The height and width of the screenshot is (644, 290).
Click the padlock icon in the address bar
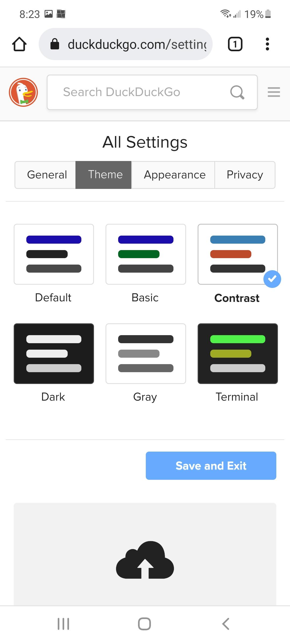tap(55, 44)
